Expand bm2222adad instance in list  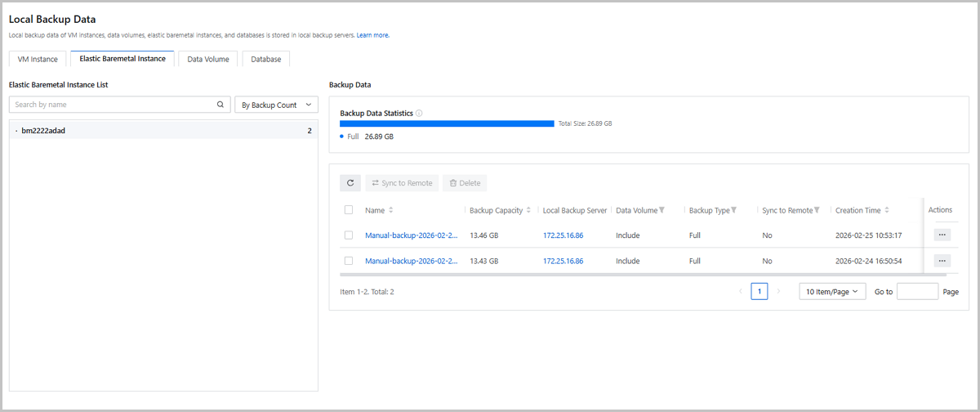coord(16,131)
